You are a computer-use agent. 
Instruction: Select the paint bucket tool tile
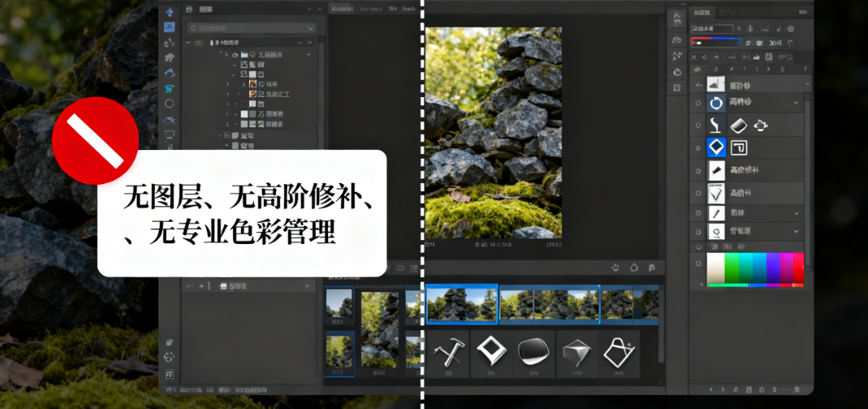pyautogui.click(x=619, y=354)
